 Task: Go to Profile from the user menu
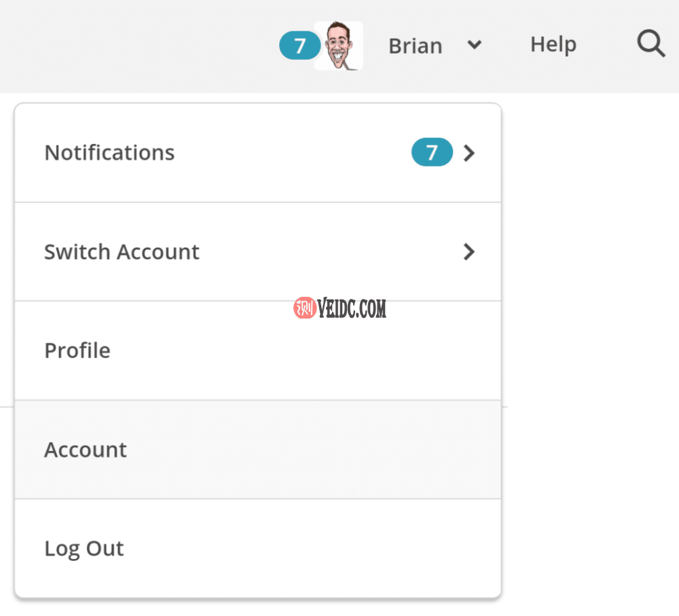77,350
